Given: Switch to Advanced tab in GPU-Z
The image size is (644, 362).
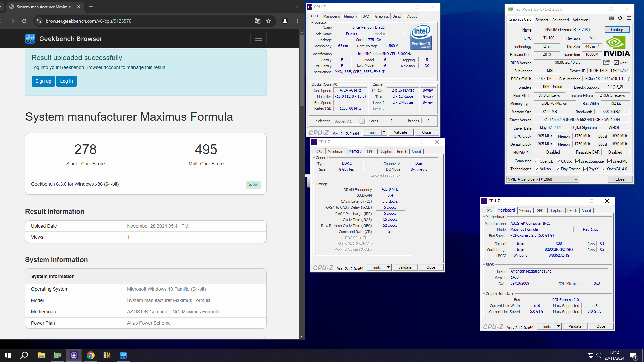Looking at the screenshot, I should (x=560, y=20).
